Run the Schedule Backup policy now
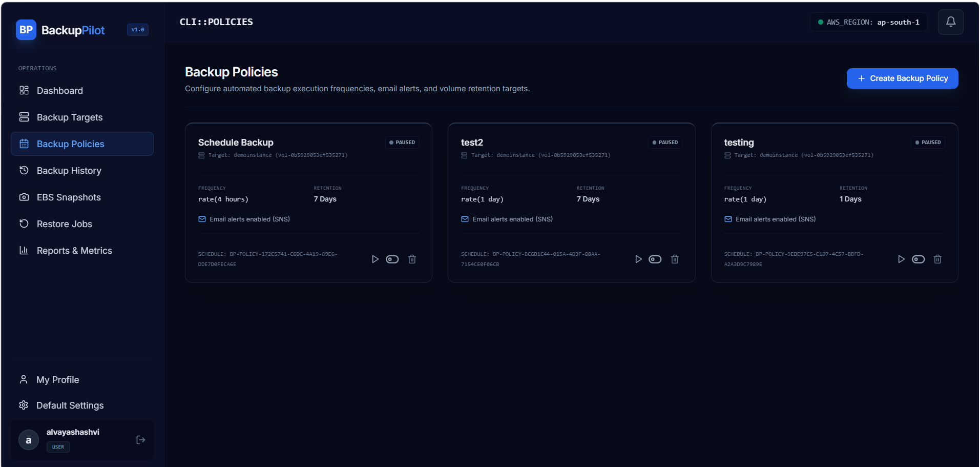The width and height of the screenshot is (980, 467). (375, 259)
